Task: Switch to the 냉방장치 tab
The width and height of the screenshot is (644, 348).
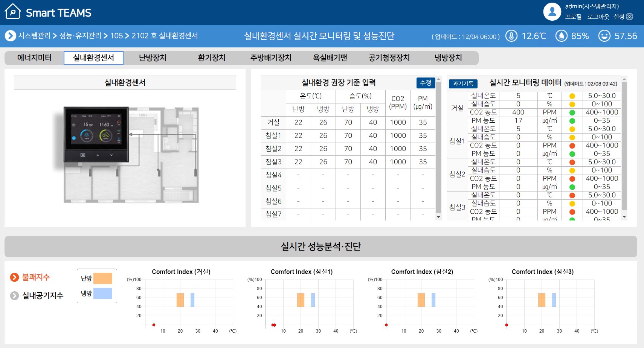Action: [448, 58]
